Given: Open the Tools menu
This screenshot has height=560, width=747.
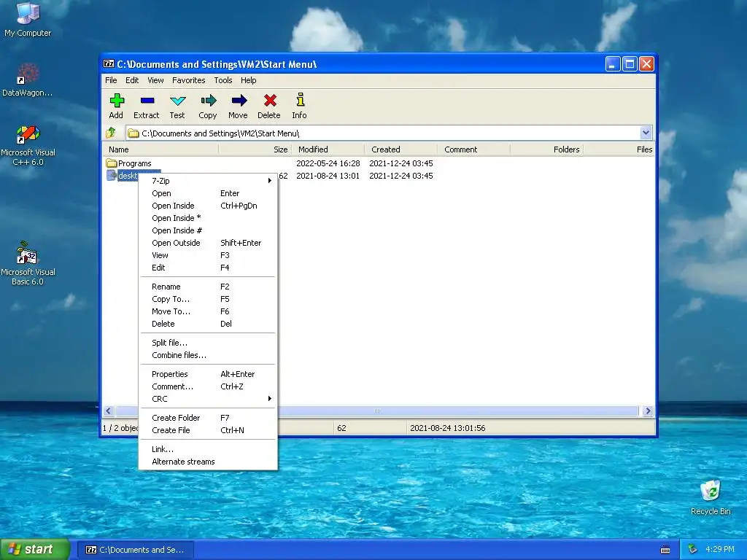Looking at the screenshot, I should (223, 80).
